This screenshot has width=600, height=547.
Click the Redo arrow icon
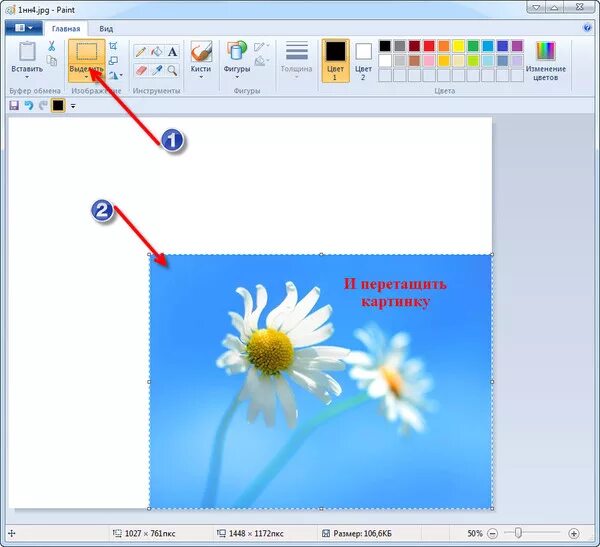pos(43,105)
